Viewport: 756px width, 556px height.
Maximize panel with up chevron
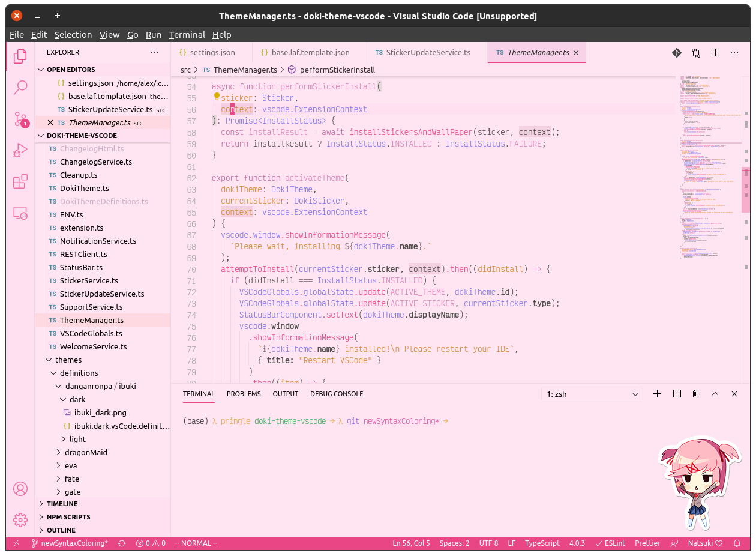715,394
